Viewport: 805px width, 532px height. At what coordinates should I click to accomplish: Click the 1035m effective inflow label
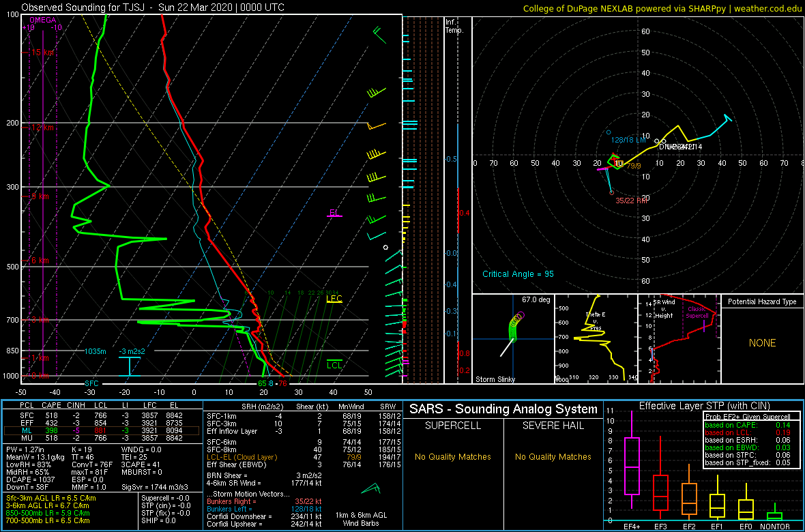pos(96,351)
